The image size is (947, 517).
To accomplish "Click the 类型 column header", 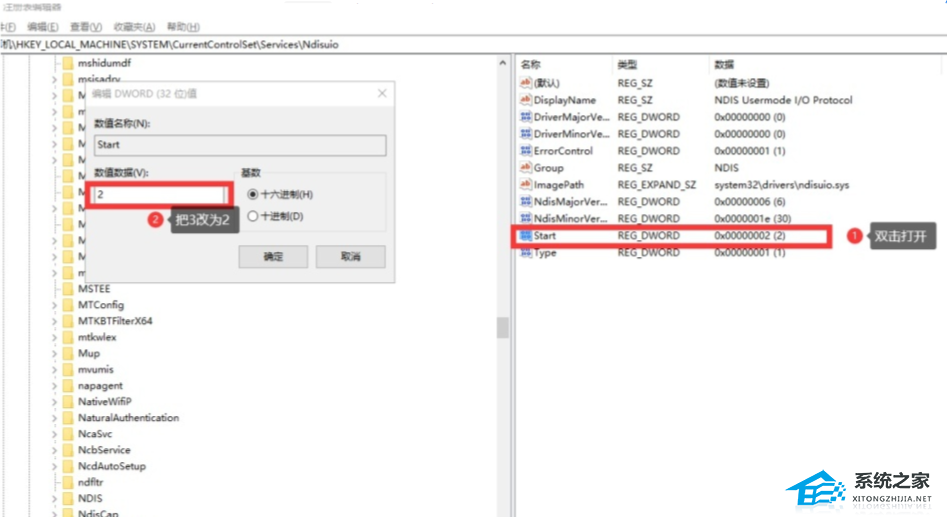I will click(627, 65).
